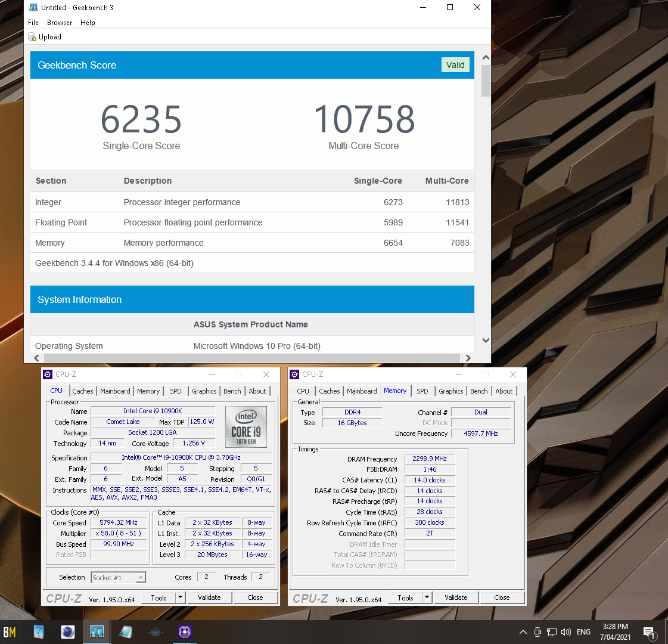
Task: Click the Integer row in Geekbench results
Action: (252, 202)
